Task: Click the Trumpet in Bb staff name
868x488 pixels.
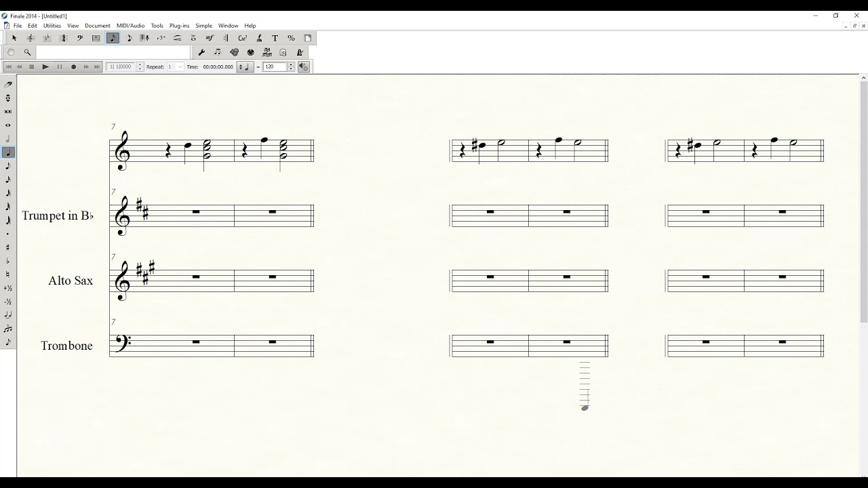Action: point(58,216)
